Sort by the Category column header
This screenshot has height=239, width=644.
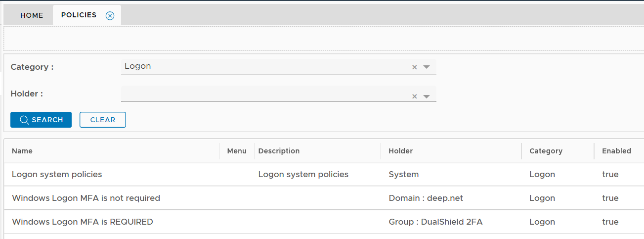tap(546, 151)
